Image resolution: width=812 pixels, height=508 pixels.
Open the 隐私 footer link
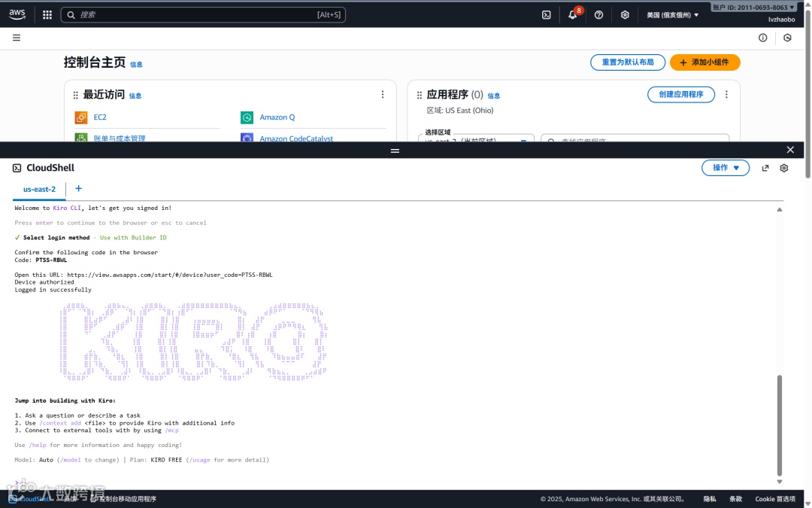710,499
